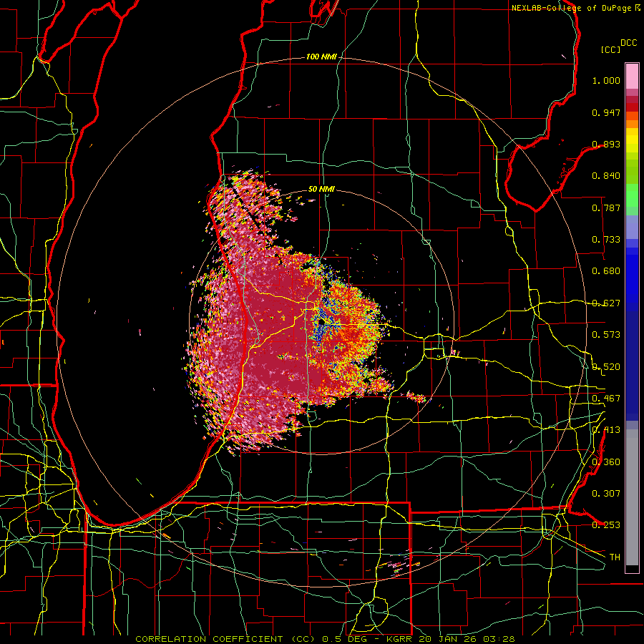Click the 100 NMI range ring label
This screenshot has height=644, width=644.
321,57
